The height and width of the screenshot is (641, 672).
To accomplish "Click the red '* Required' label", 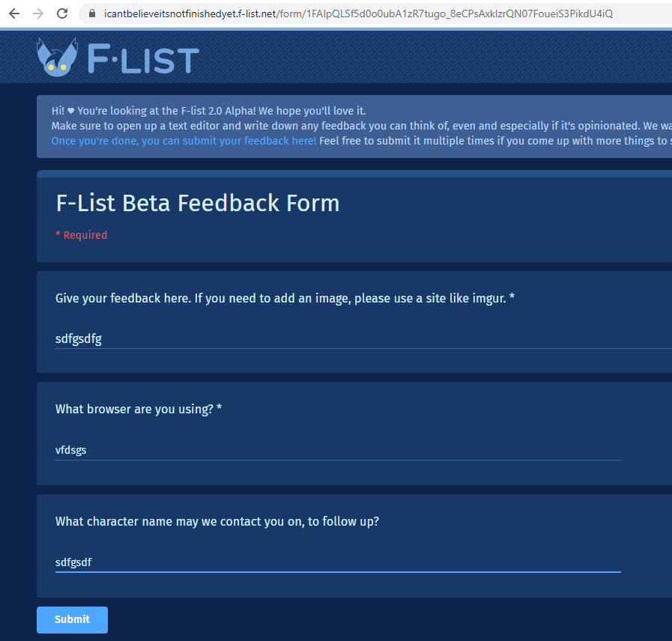I will (81, 234).
